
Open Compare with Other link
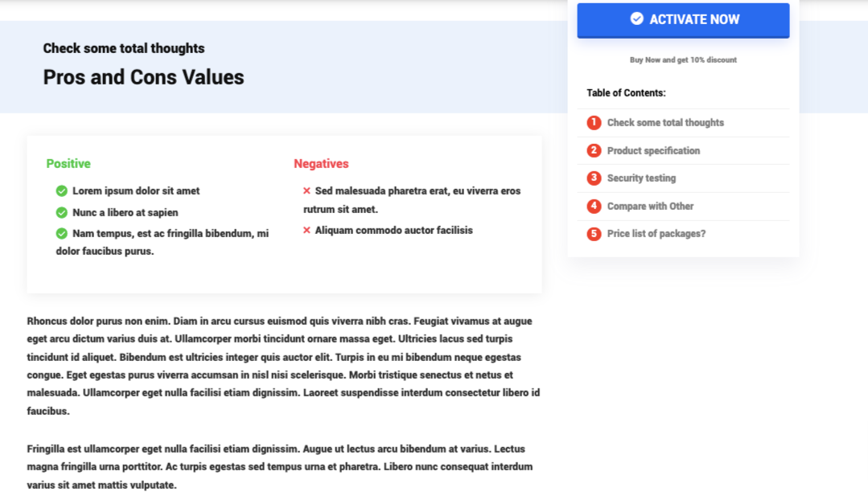pyautogui.click(x=650, y=206)
